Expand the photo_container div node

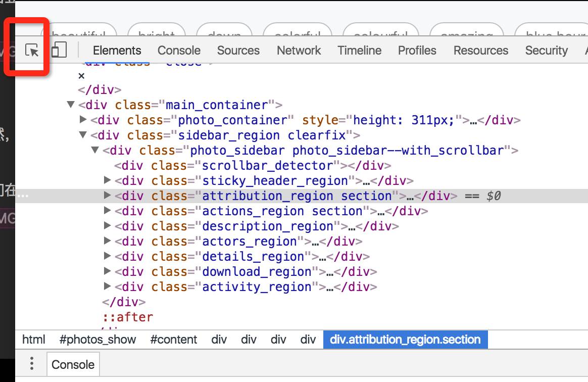83,119
